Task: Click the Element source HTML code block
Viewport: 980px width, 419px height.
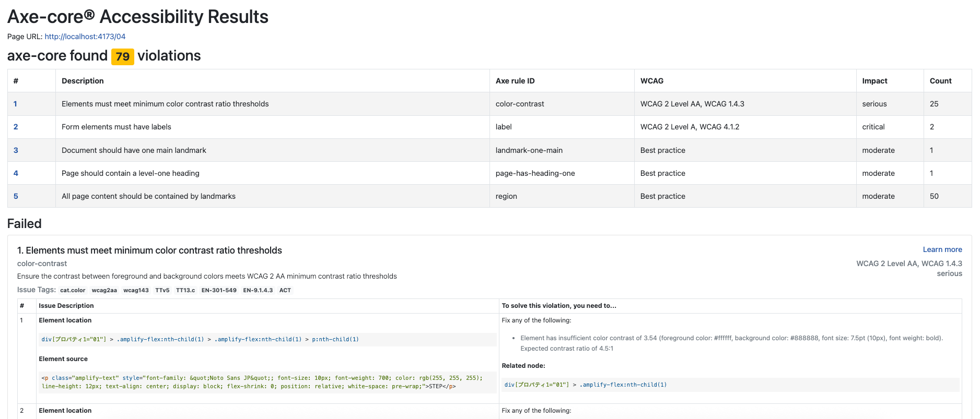Action: click(x=267, y=382)
